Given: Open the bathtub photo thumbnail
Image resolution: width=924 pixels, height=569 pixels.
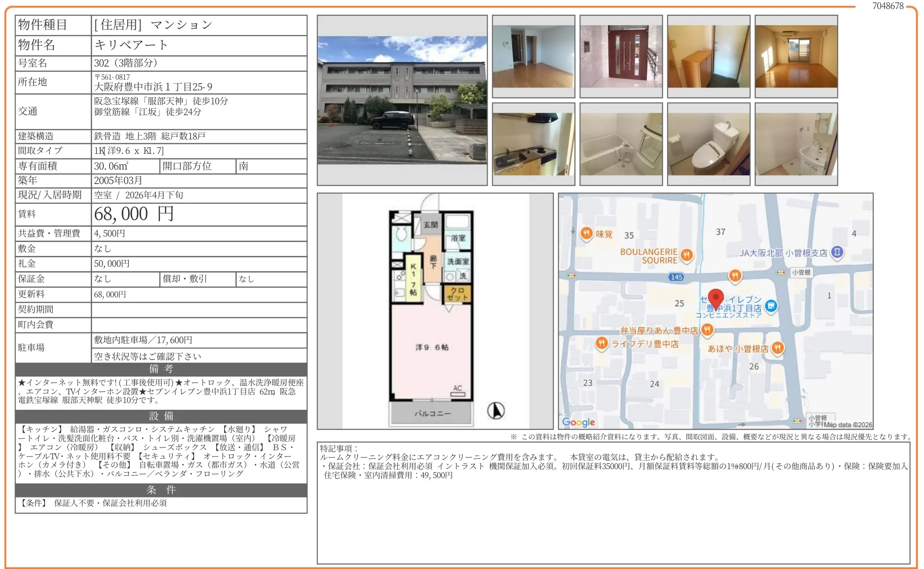Looking at the screenshot, I should (621, 144).
